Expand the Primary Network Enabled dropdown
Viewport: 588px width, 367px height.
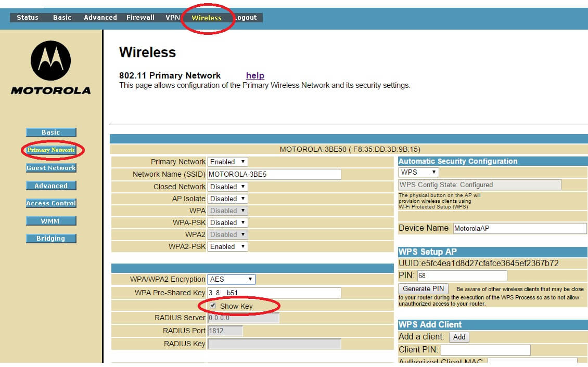227,162
